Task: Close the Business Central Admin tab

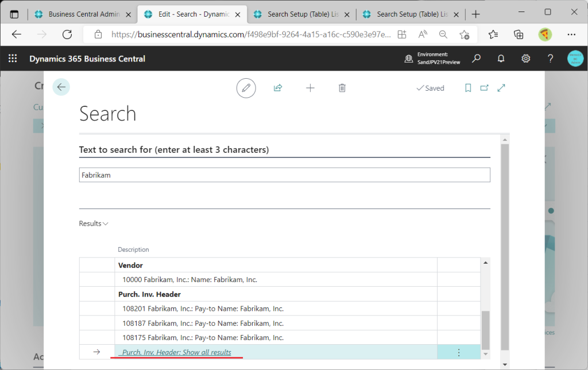Action: (x=128, y=14)
